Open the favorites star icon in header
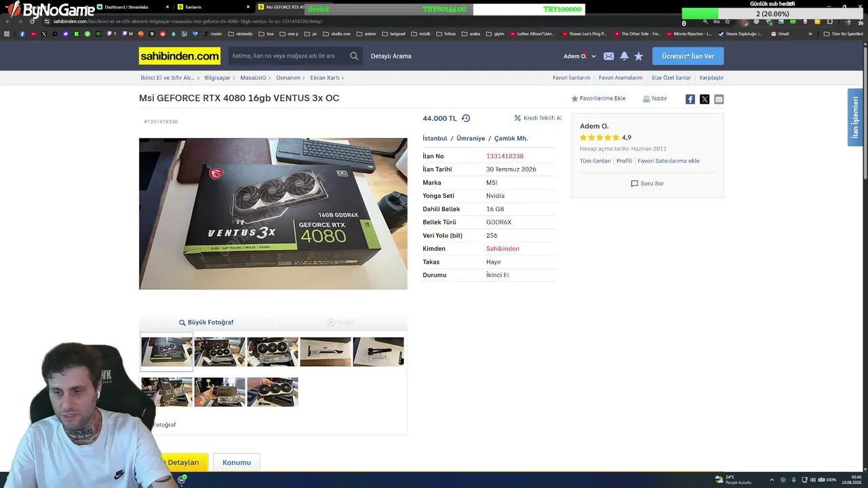Screen dimensions: 868x488 [639, 56]
